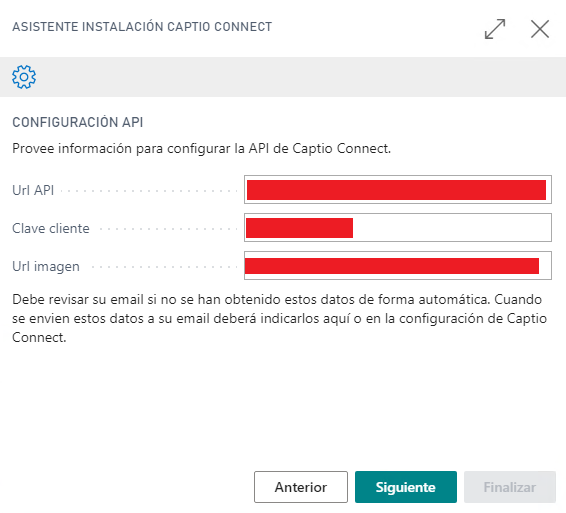Screen dimensions: 566x513
Task: Focus the Clave cliente input field
Action: point(398,227)
